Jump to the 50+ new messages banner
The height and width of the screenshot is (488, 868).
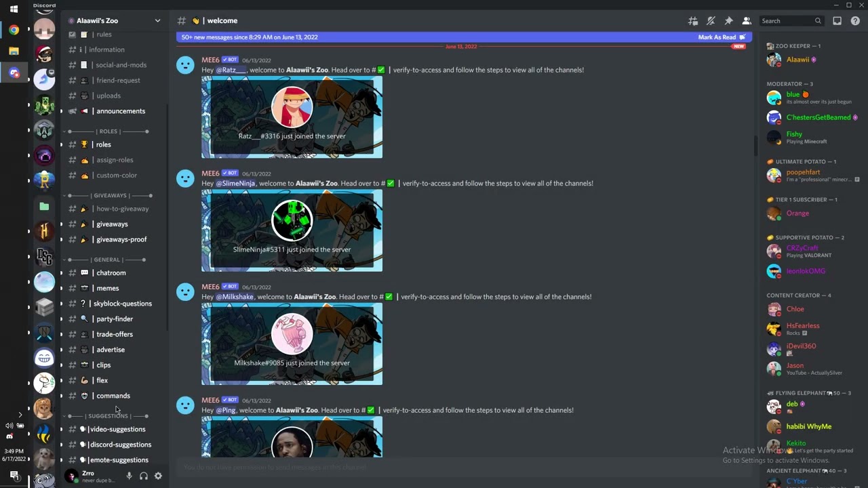coord(464,37)
